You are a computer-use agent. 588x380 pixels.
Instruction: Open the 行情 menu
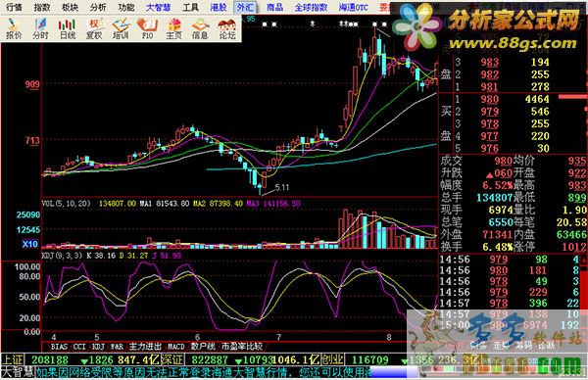click(14, 7)
